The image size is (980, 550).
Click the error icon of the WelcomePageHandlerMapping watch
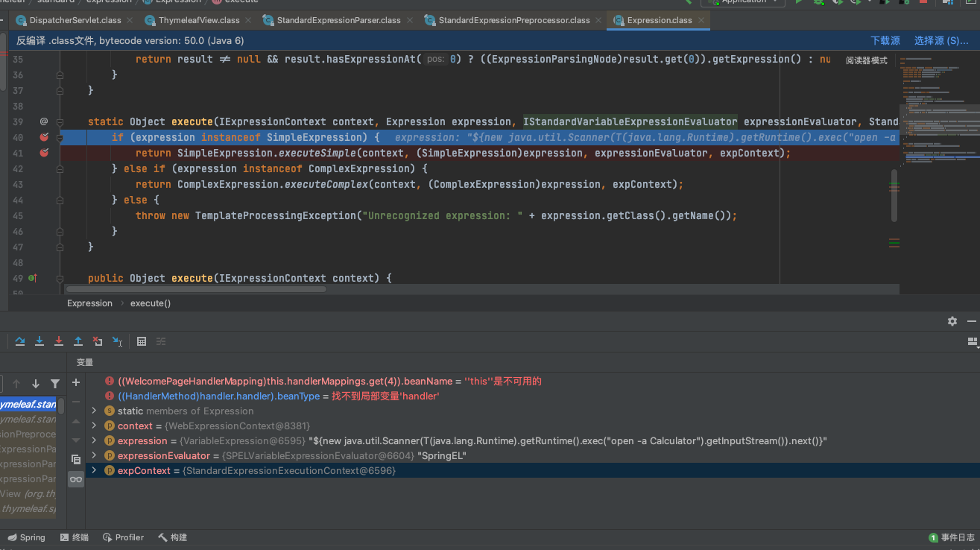[x=110, y=381]
